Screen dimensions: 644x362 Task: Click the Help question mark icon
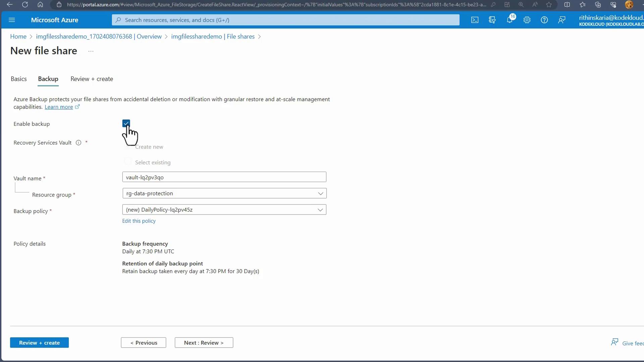(544, 20)
